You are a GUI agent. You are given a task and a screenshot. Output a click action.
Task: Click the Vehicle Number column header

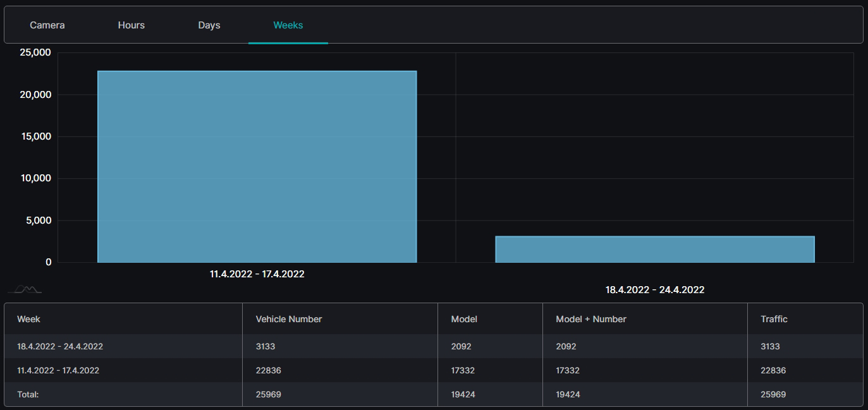pyautogui.click(x=289, y=319)
